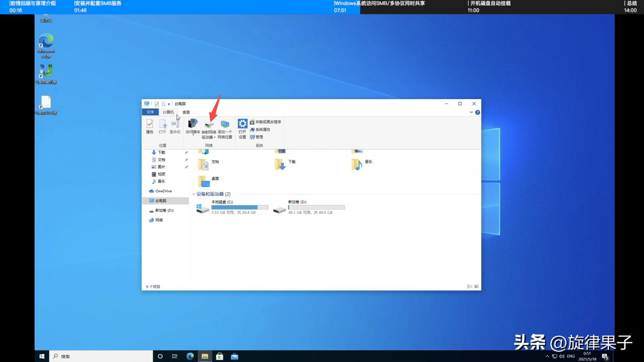
Task: Toggle the pin beside 文档
Action: click(186, 159)
